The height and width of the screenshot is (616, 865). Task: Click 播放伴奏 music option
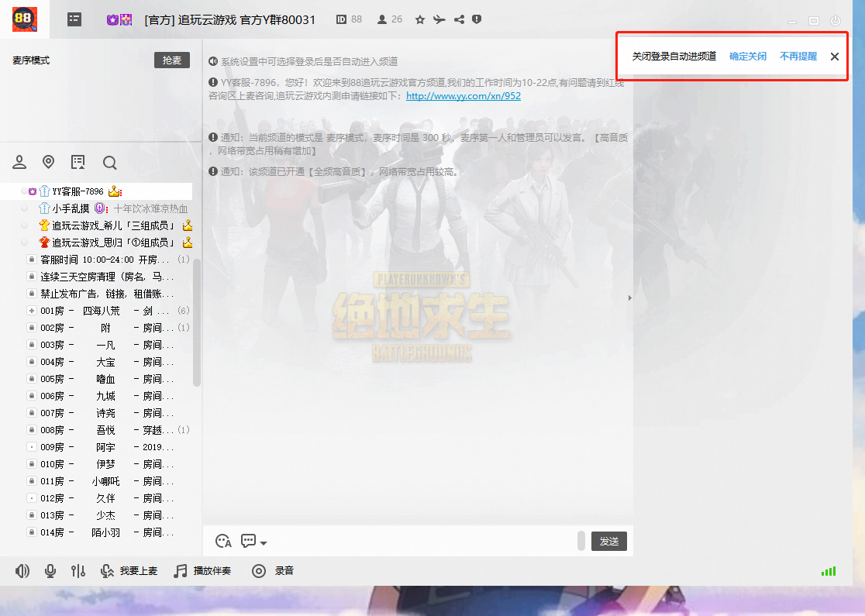tap(202, 571)
